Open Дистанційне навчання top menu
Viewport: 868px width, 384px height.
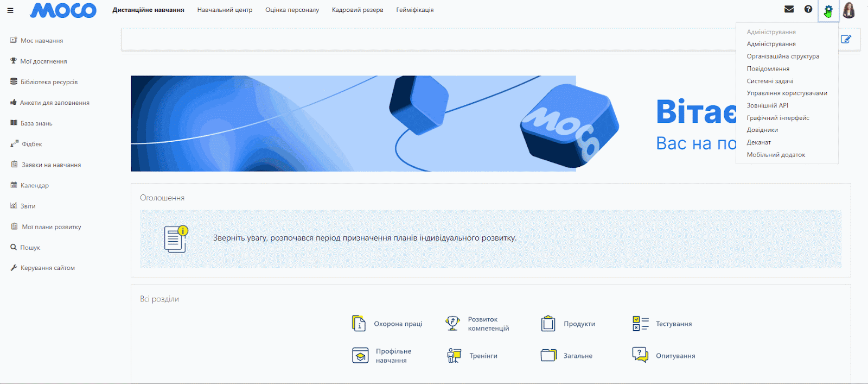(148, 10)
